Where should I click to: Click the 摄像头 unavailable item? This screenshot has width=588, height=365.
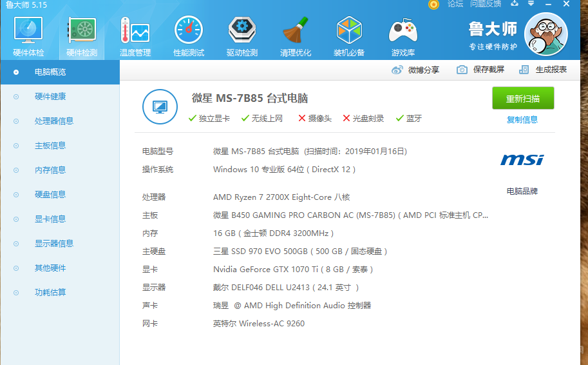click(x=315, y=119)
